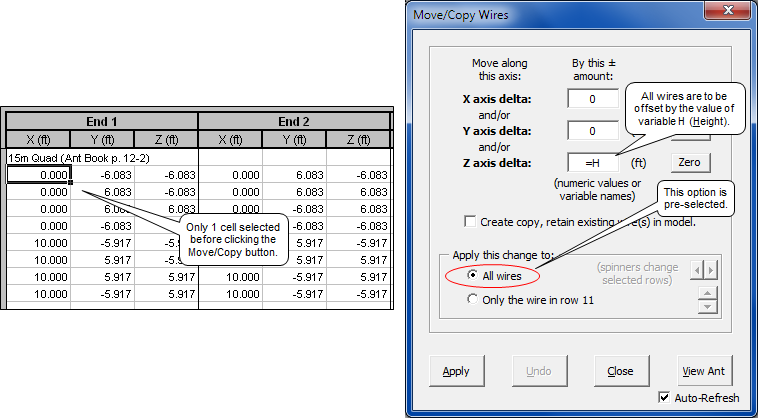The height and width of the screenshot is (418, 758).
Task: Click the vertical row spinner control
Action: click(x=708, y=298)
